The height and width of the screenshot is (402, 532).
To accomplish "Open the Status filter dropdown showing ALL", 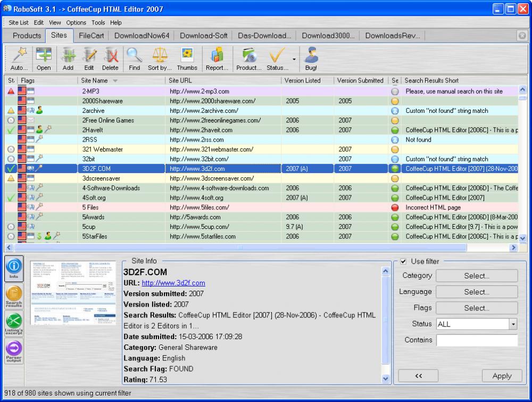I will 512,324.
